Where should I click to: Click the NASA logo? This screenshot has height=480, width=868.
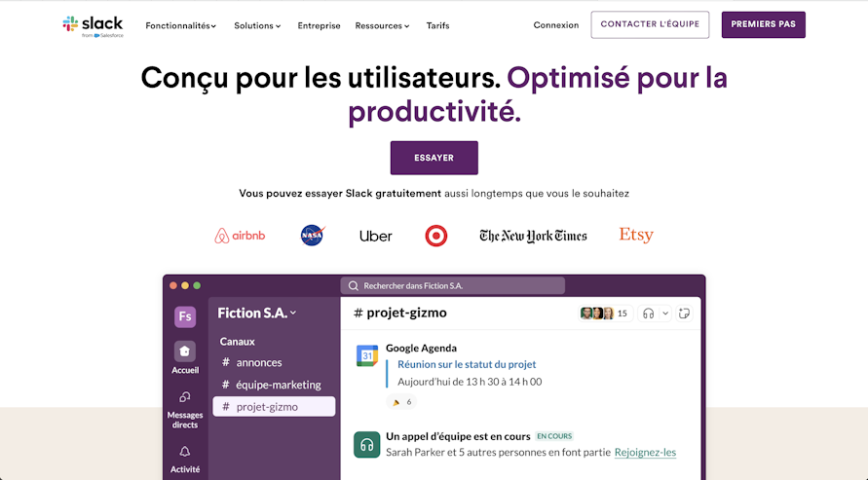tap(313, 235)
